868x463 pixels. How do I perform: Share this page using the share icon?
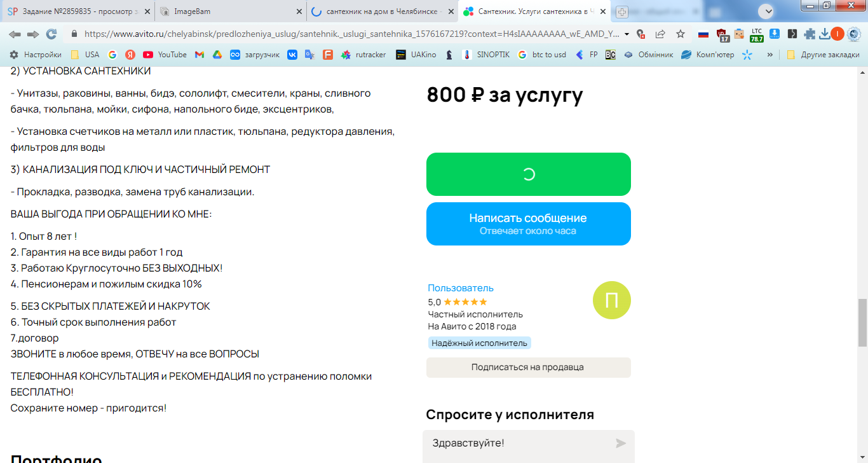tap(660, 34)
